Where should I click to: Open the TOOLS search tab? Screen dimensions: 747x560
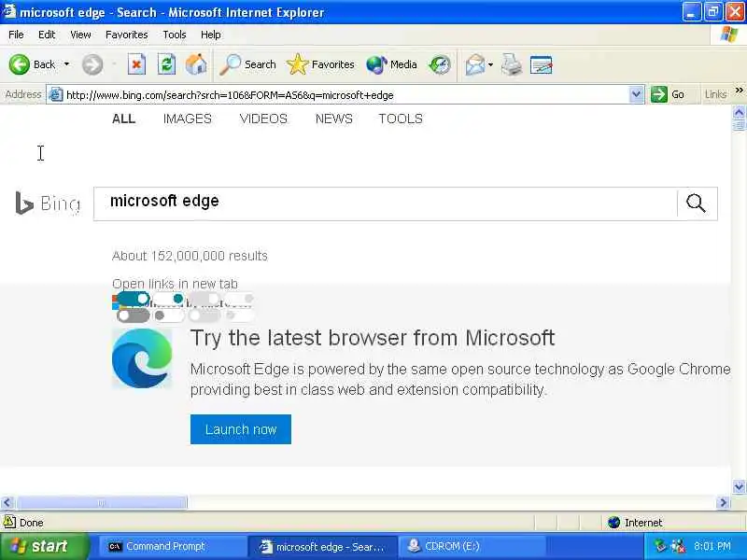click(401, 119)
